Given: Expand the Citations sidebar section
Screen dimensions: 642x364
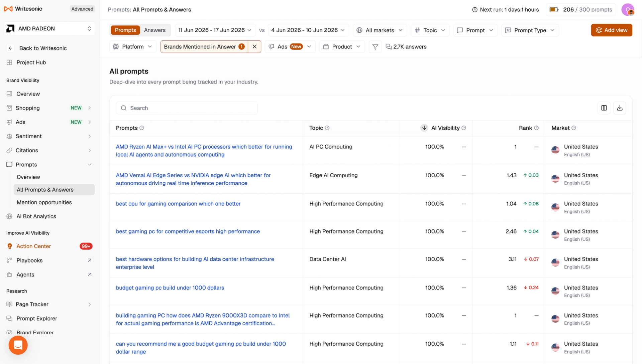Looking at the screenshot, I should pos(90,150).
